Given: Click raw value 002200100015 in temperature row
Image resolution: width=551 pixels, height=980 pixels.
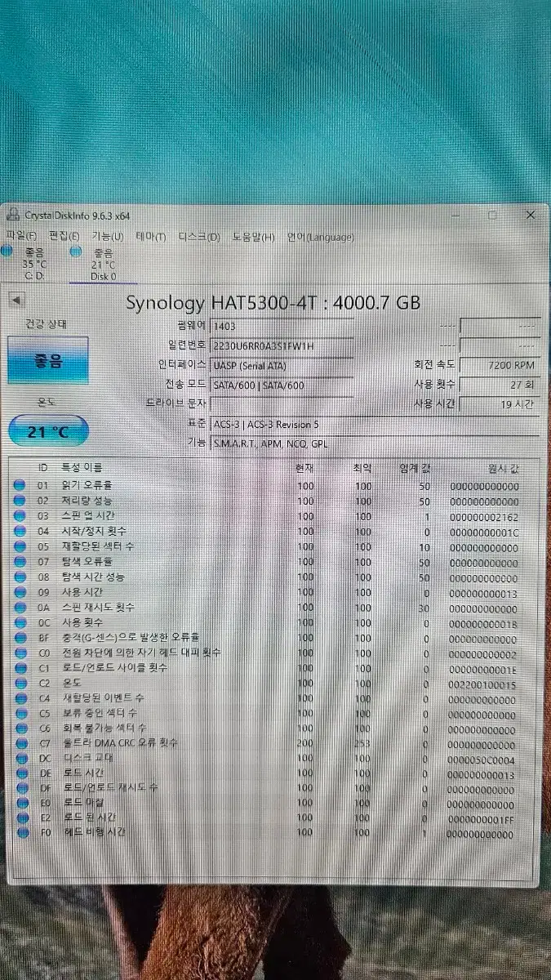Looking at the screenshot, I should click(484, 685).
